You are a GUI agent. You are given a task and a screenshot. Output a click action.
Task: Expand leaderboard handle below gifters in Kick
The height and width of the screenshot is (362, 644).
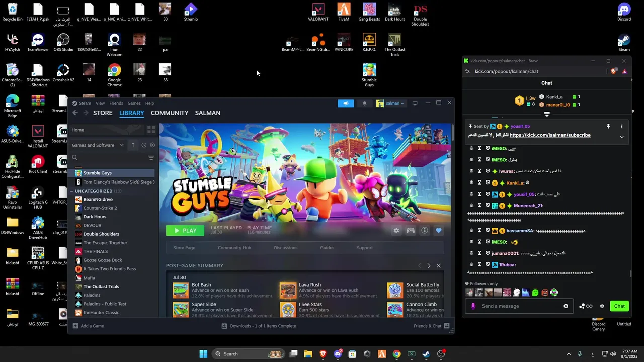point(547,114)
